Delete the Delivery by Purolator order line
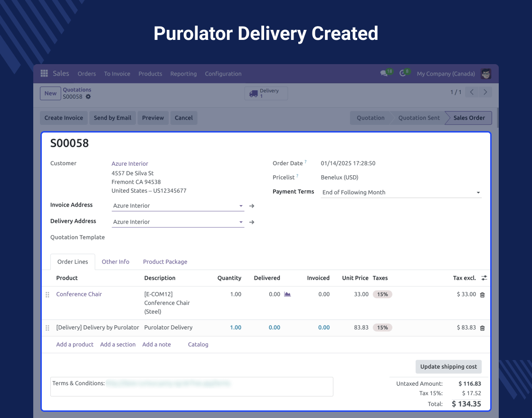 483,328
